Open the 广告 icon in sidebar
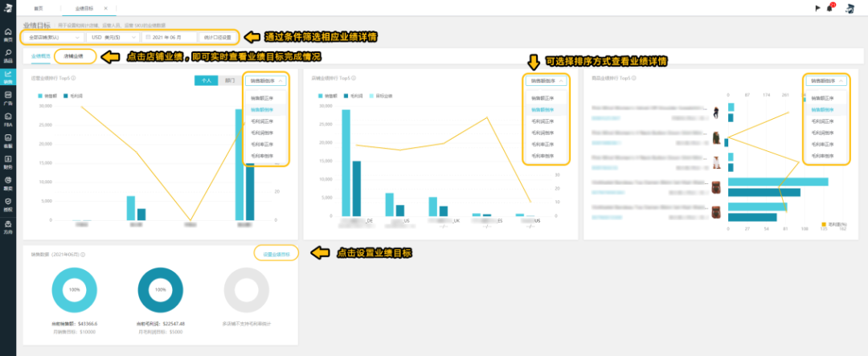The height and width of the screenshot is (356, 868). (x=8, y=96)
